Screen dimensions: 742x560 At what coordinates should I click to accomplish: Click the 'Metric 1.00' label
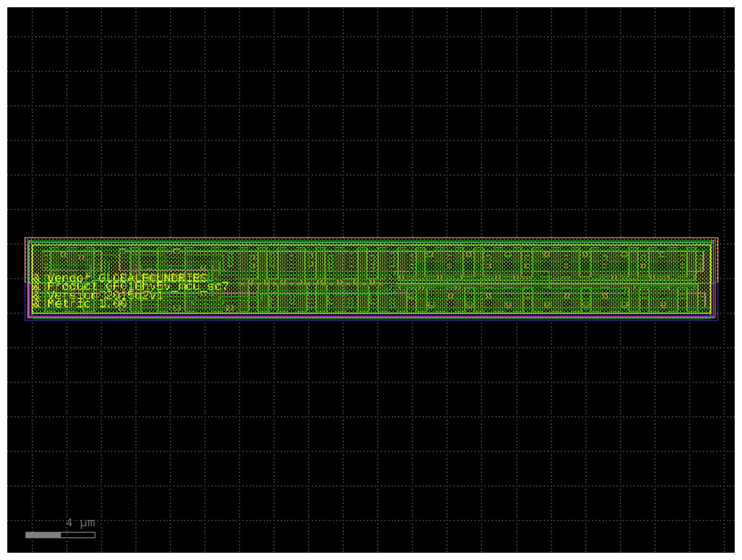point(80,304)
